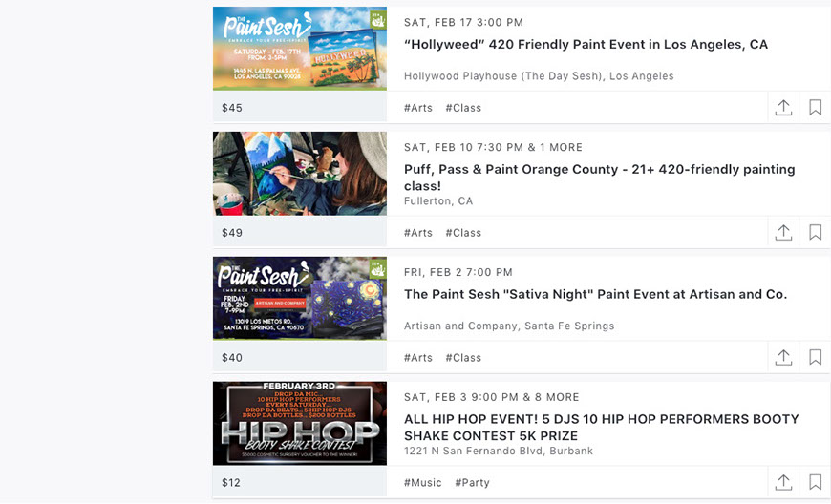Select the #Party tag on hip hop event
Viewport: 831px width, 504px height.
(472, 483)
